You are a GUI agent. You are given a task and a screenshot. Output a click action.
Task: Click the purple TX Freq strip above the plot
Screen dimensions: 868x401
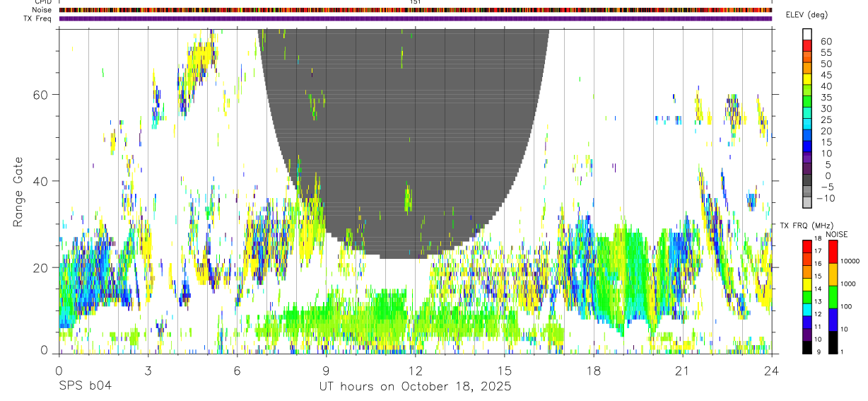[416, 18]
